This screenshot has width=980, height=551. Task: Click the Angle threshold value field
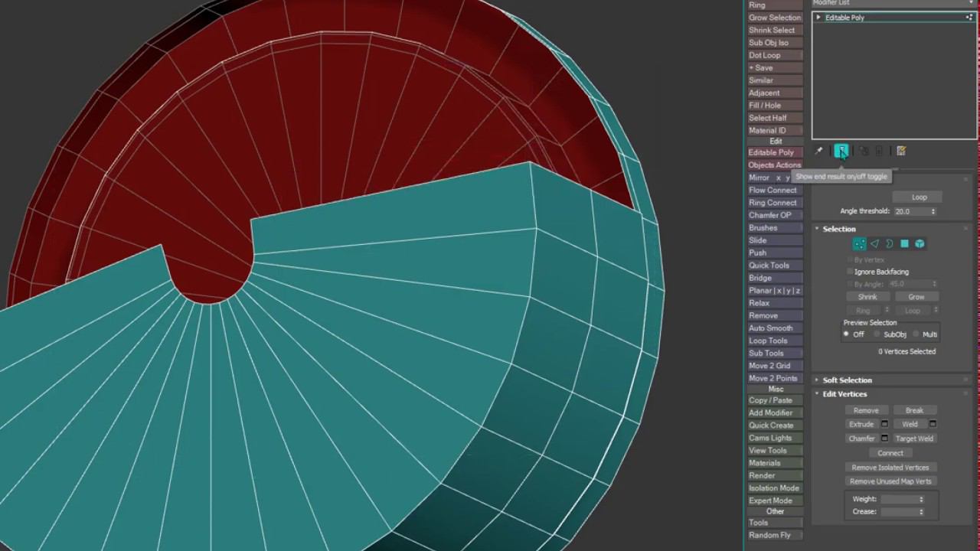910,211
